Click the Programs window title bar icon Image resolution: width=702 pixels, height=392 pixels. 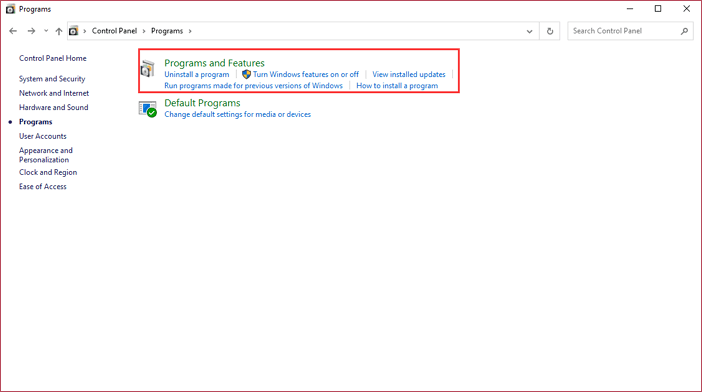coord(10,9)
